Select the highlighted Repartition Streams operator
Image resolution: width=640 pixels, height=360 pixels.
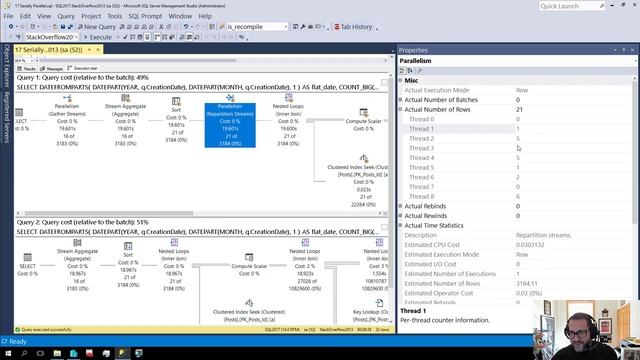tap(230, 125)
